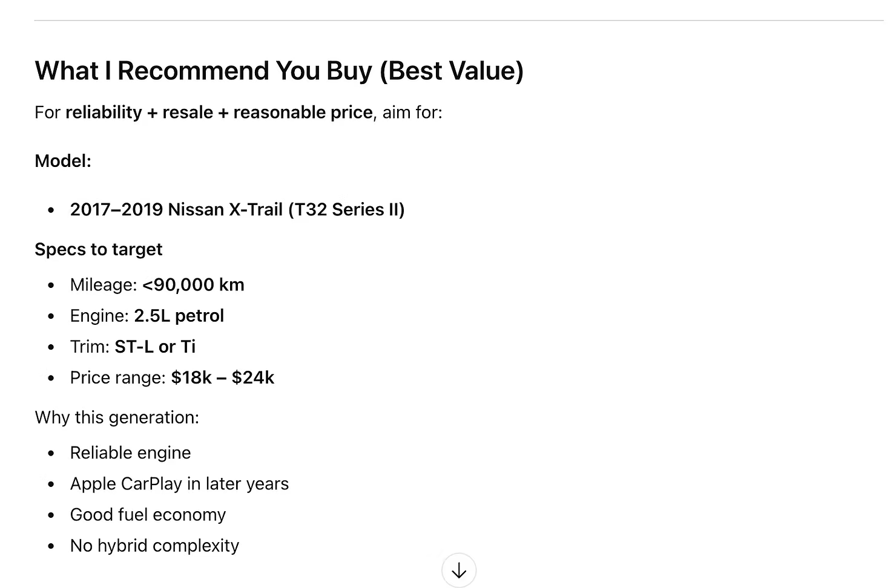Click the 'Mileage:' label text
Viewport: 896px width, 588px height.
pos(104,285)
